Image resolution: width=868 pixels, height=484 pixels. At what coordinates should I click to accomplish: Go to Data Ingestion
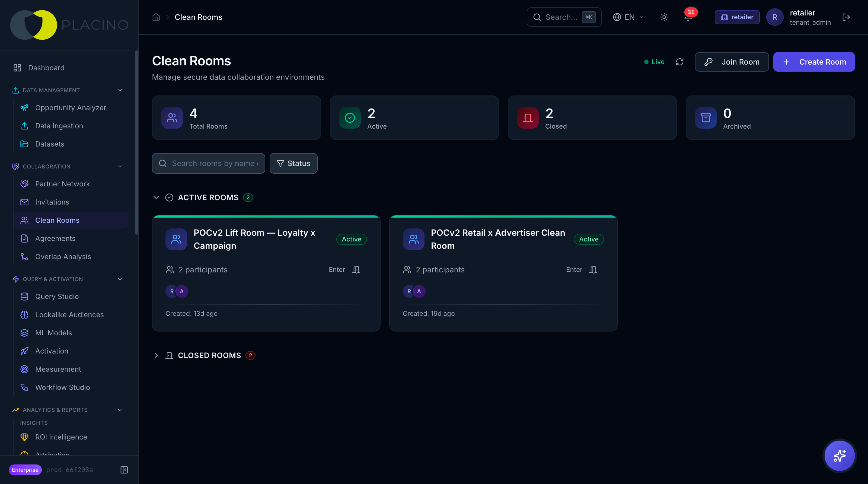(71, 126)
